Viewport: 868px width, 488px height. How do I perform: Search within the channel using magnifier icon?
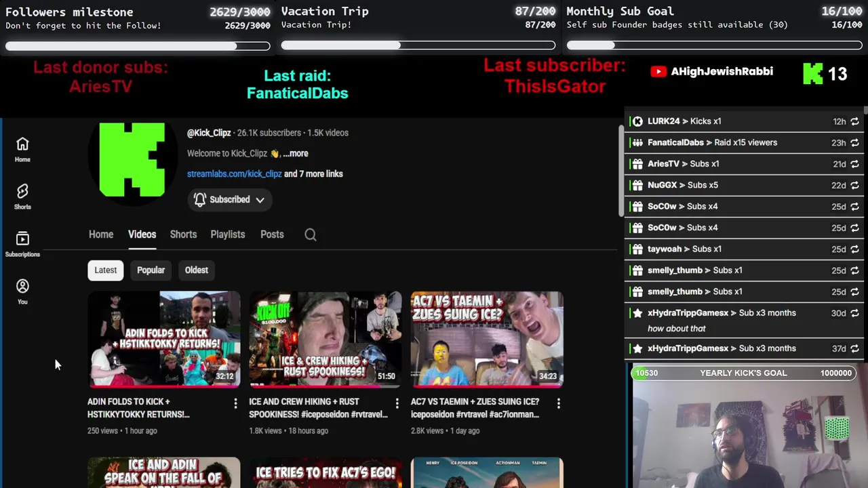click(x=311, y=235)
